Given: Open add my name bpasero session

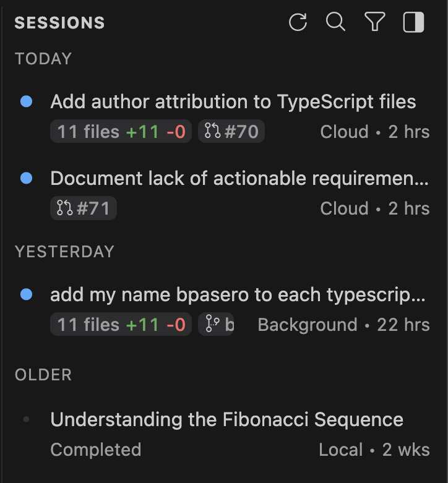Looking at the screenshot, I should (238, 294).
